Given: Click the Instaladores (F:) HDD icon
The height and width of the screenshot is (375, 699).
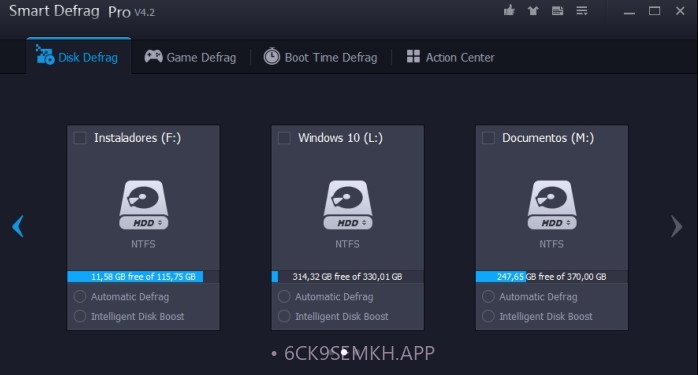Looking at the screenshot, I should (x=144, y=205).
